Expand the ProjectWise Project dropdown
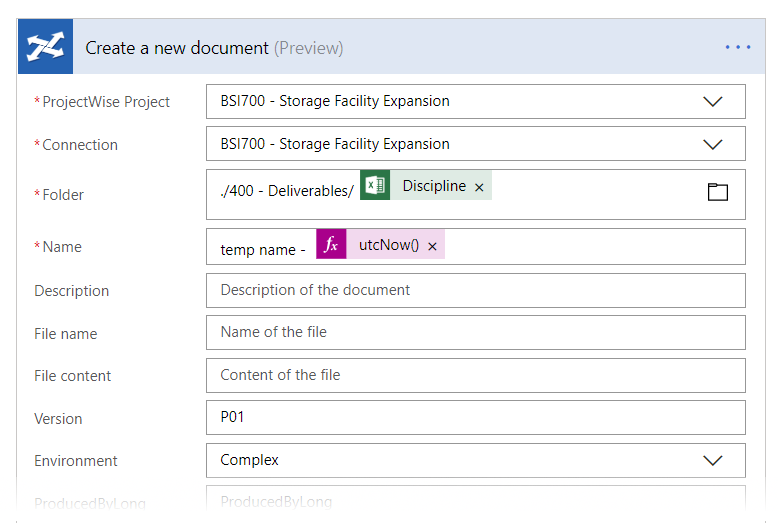 click(x=712, y=102)
